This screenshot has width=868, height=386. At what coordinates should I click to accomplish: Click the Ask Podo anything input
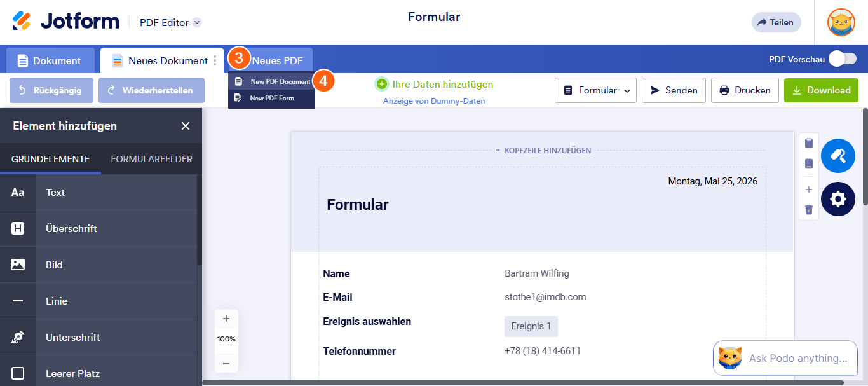798,359
